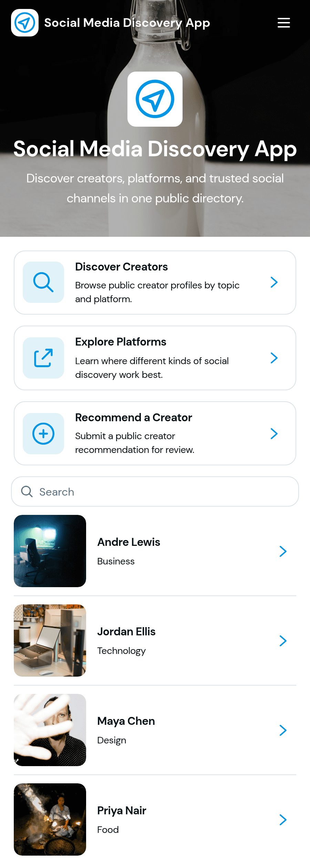Click the Recommend a Creator plus icon

[x=43, y=434]
